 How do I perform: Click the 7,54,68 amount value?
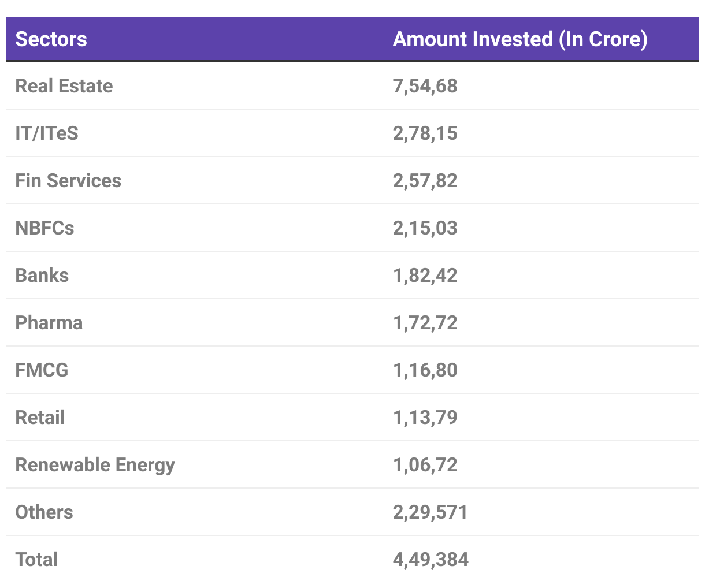coord(425,86)
